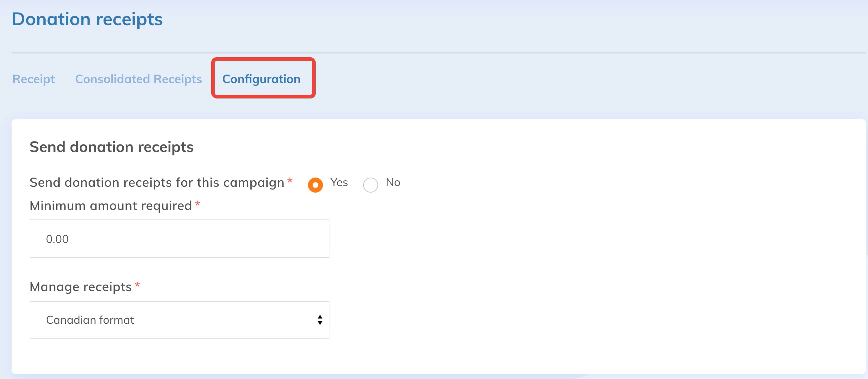Click the Donation receipts page title
The image size is (868, 379).
(x=87, y=19)
